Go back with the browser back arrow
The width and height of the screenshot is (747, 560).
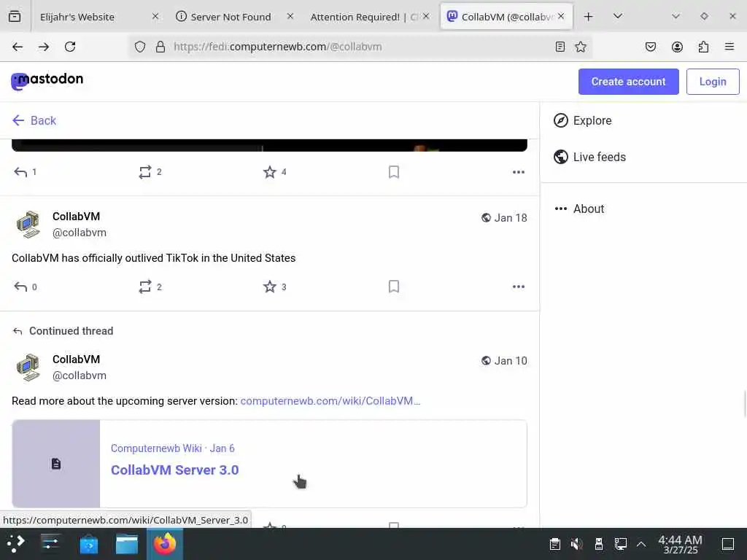18,47
